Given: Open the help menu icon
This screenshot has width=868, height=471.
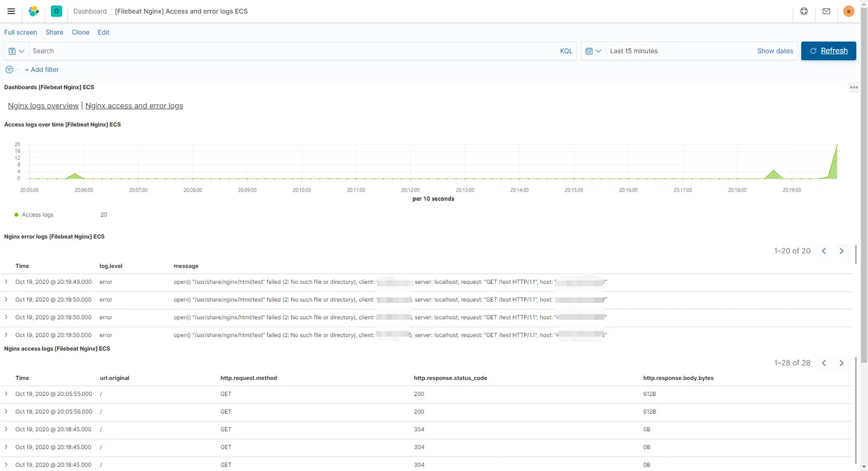Looking at the screenshot, I should coord(804,11).
